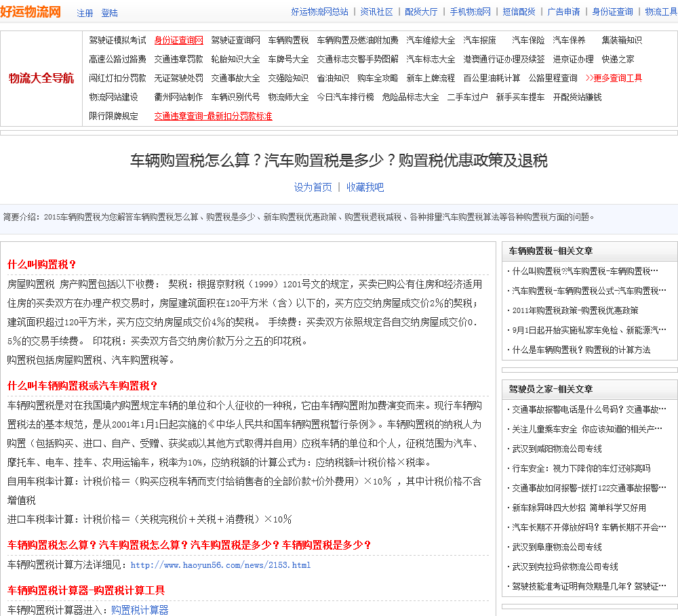This screenshot has width=678, height=616.
Task: Open 二手车过户 in navigation grid
Action: point(467,97)
